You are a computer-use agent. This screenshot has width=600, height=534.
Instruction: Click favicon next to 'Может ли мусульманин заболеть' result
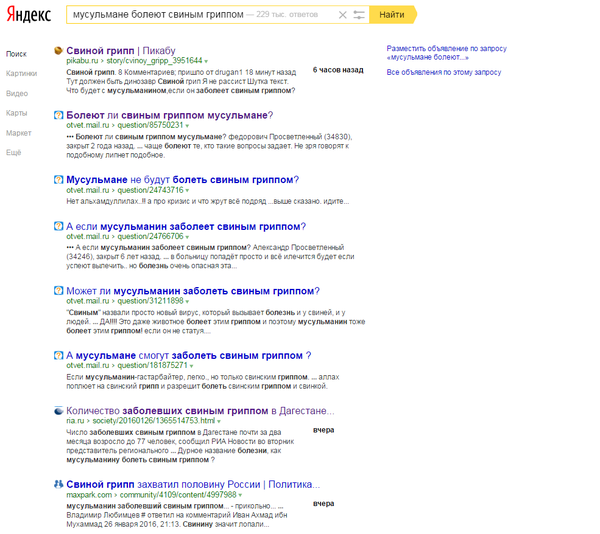(59, 290)
